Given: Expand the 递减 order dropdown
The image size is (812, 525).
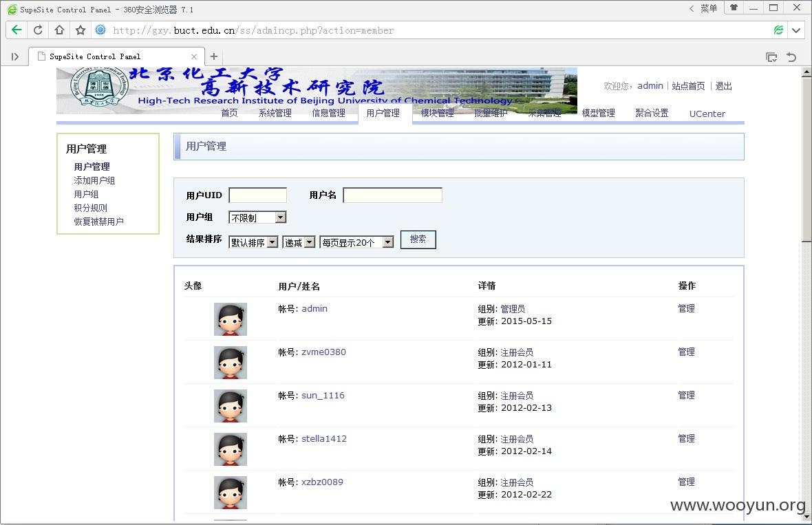Looking at the screenshot, I should pos(299,242).
